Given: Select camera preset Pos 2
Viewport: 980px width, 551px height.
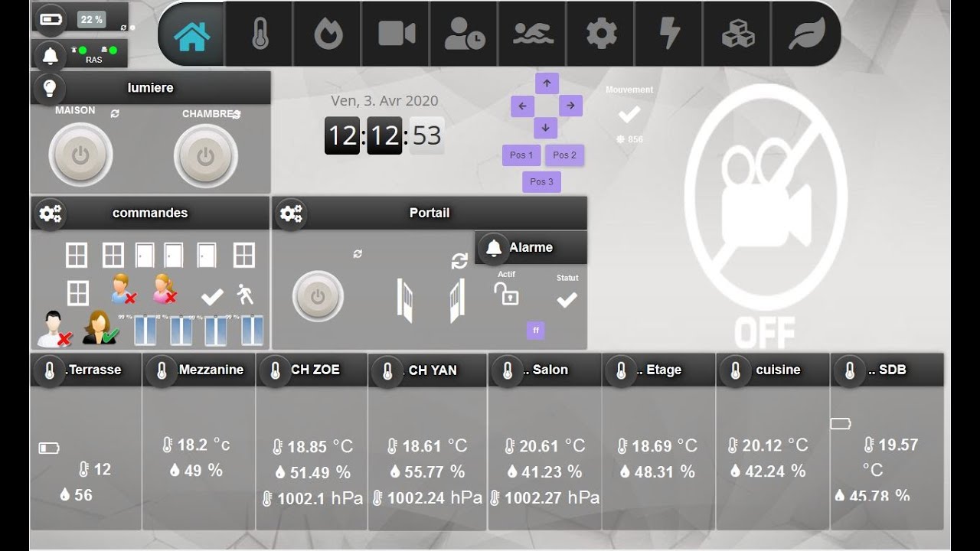Looking at the screenshot, I should (565, 155).
